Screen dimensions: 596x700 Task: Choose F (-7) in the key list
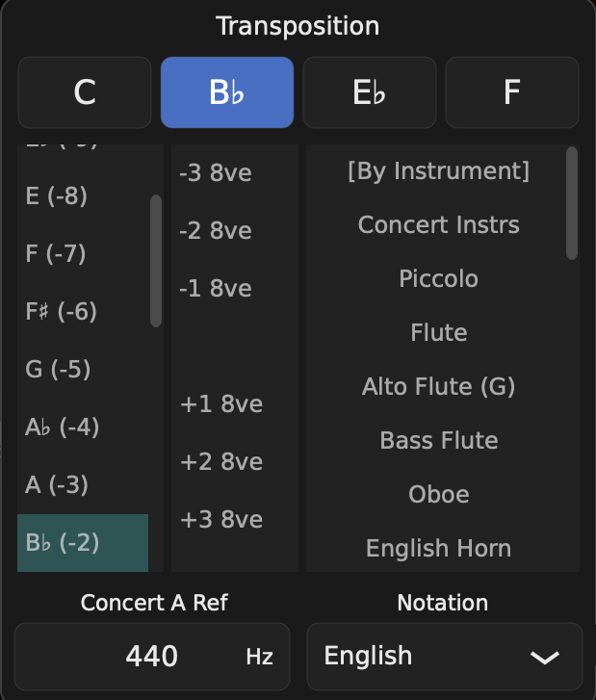point(83,253)
